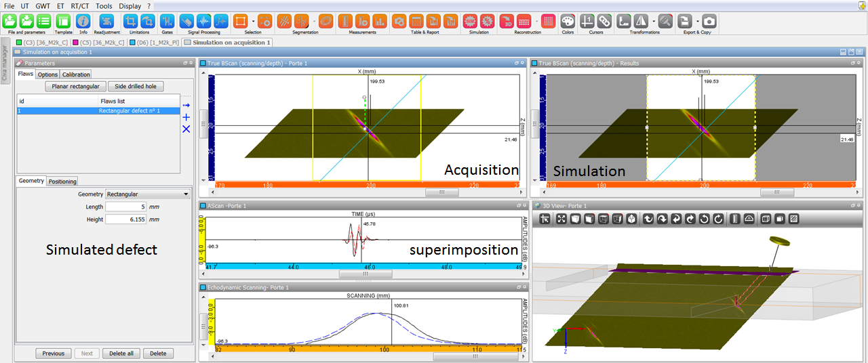This screenshot has width=868, height=363.
Task: Open the RT/CT menu
Action: point(80,5)
